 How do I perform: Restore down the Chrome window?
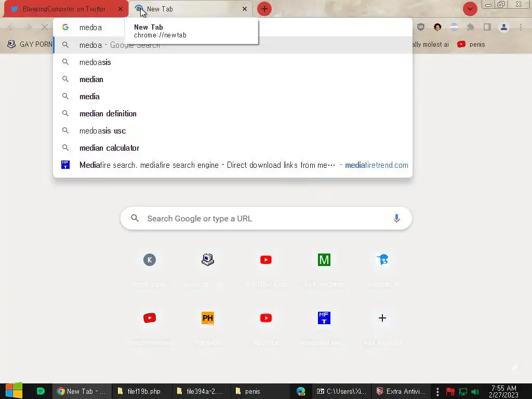[501, 4]
